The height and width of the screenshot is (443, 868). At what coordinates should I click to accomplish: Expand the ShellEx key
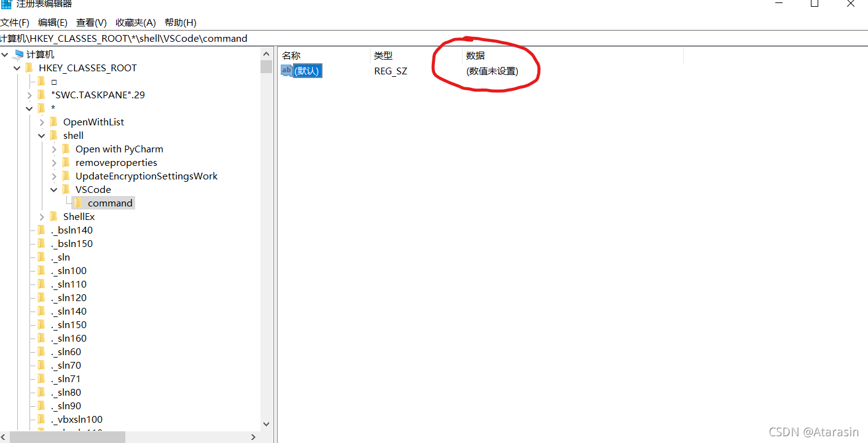tap(42, 217)
